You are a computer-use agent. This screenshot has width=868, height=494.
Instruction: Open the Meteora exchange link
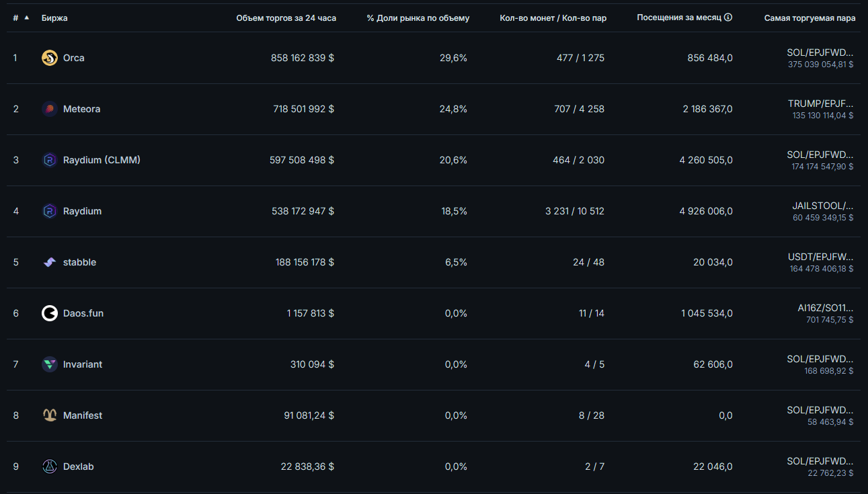(82, 109)
